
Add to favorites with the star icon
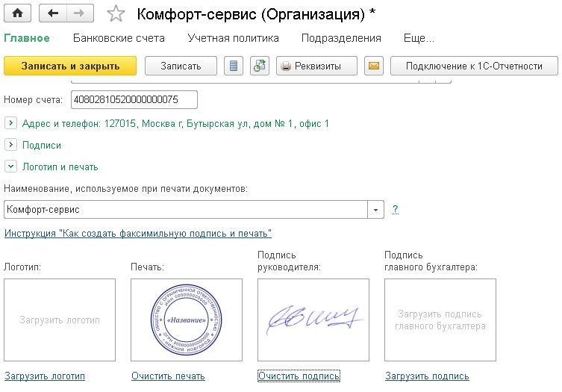point(116,14)
